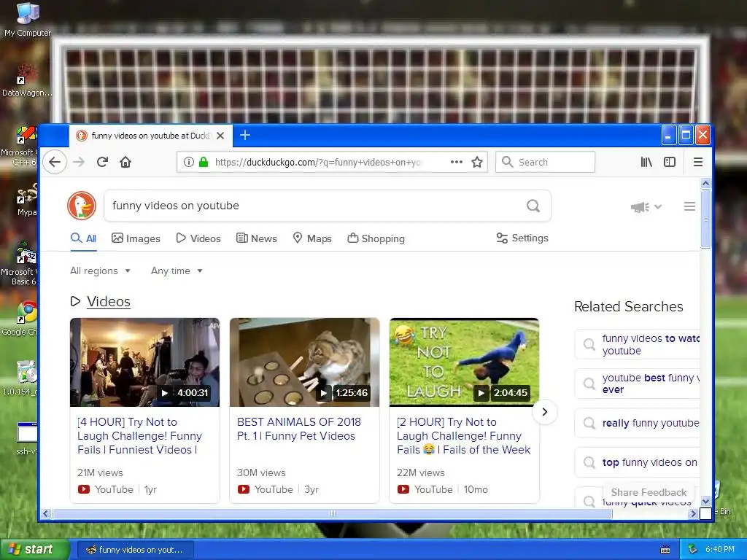This screenshot has height=560, width=747.
Task: Click the Firefox forward arrow
Action: tap(79, 162)
